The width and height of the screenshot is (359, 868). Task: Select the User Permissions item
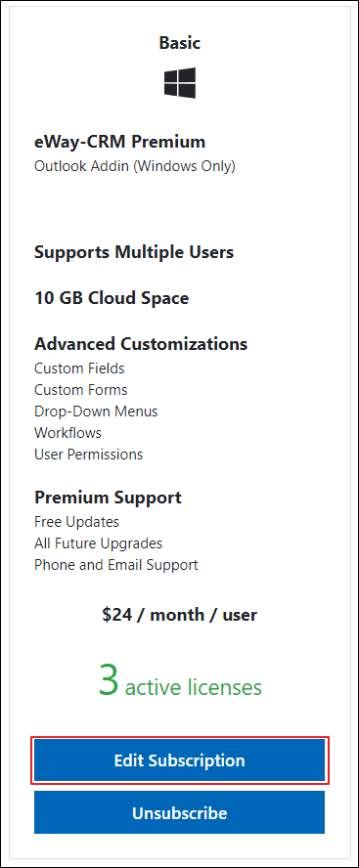pyautogui.click(x=89, y=455)
